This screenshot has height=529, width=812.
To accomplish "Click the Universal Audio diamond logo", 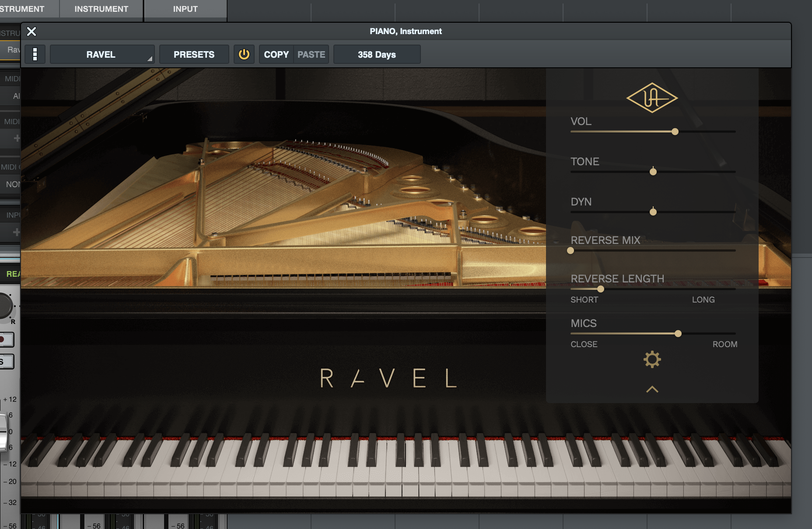I will click(652, 97).
